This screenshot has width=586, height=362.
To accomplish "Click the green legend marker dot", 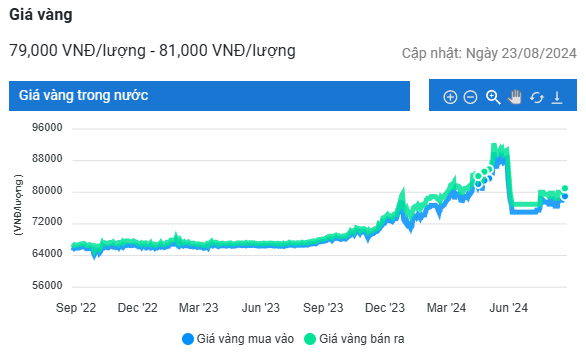I will 309,339.
